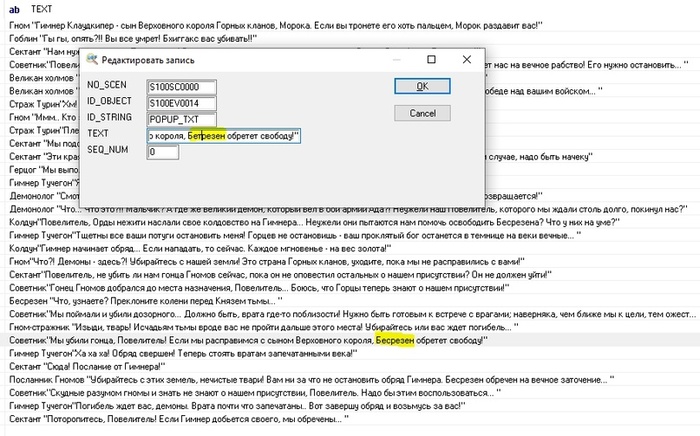
Task: Select row 'Гимнер Тучегон"Ха ха ха! Обряд свершен'
Action: (350, 353)
